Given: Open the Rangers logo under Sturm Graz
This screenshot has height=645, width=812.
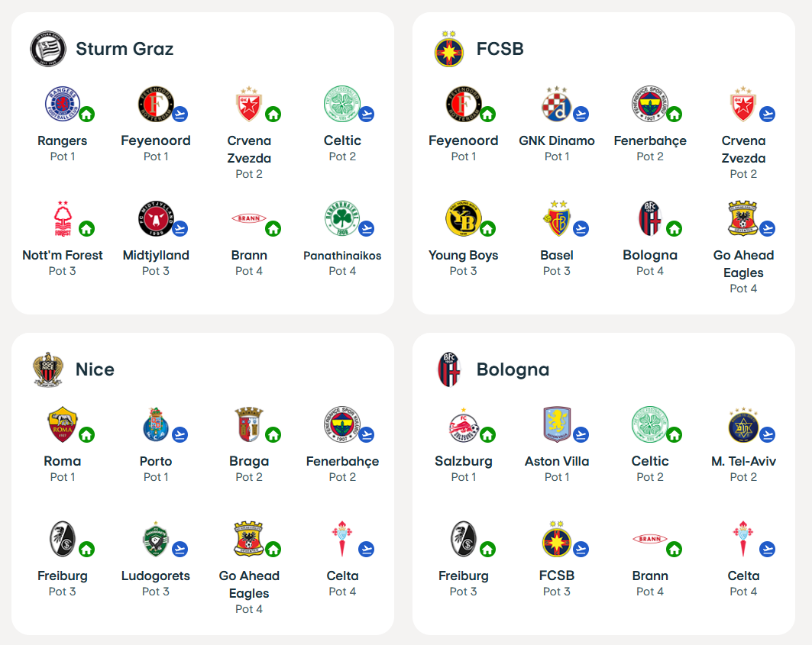Looking at the screenshot, I should coord(62,104).
